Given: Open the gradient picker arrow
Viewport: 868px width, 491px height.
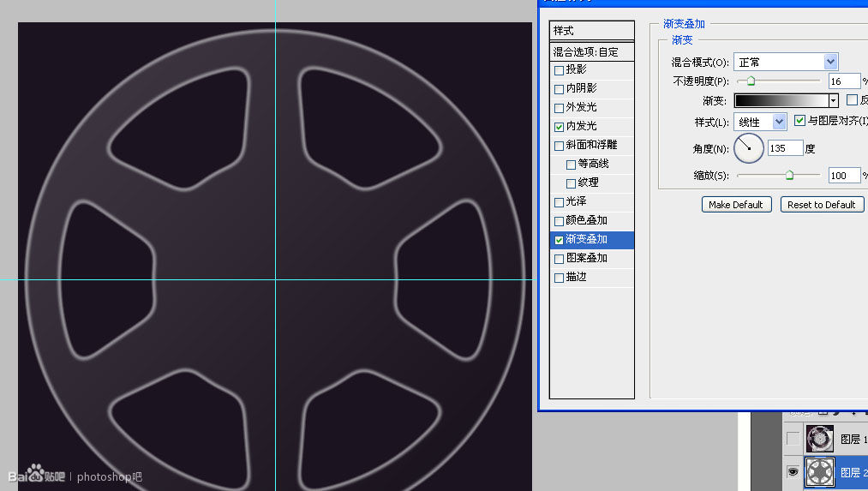Looking at the screenshot, I should [x=833, y=100].
